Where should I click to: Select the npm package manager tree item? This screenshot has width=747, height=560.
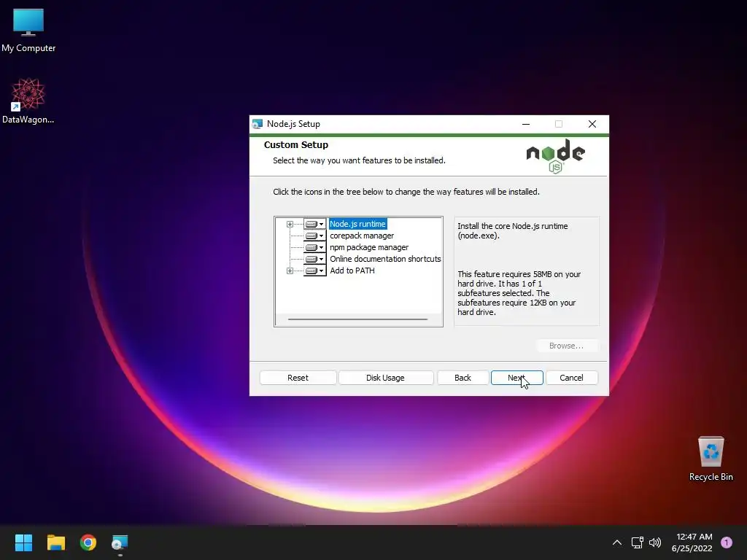click(369, 247)
